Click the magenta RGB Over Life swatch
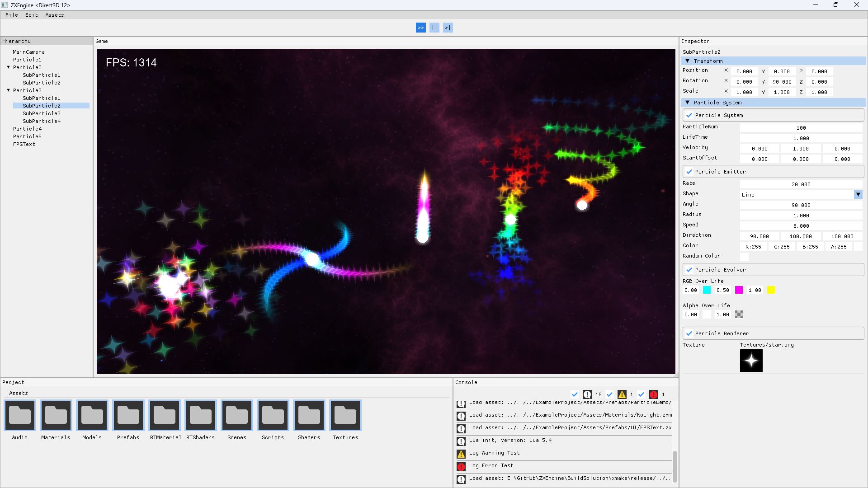Viewport: 868px width, 488px height. click(x=739, y=290)
